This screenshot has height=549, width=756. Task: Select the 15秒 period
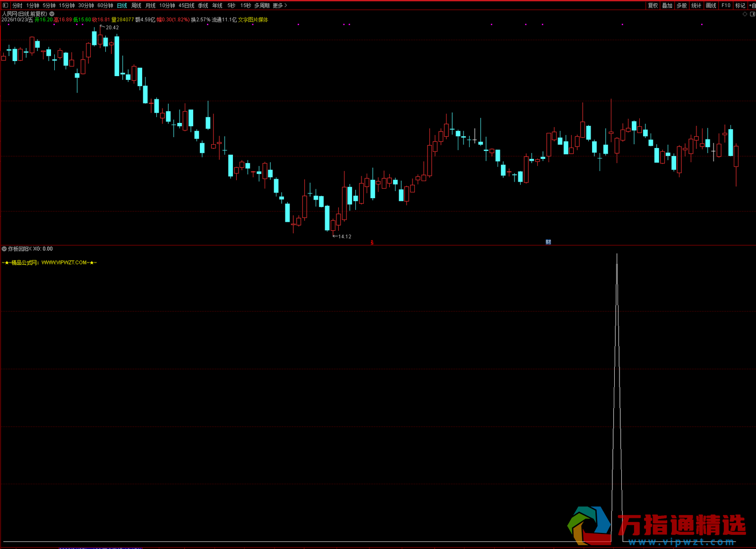246,6
